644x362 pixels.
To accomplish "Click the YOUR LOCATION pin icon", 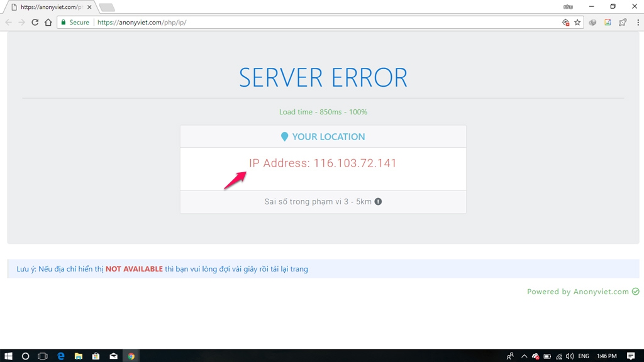I will click(x=285, y=136).
